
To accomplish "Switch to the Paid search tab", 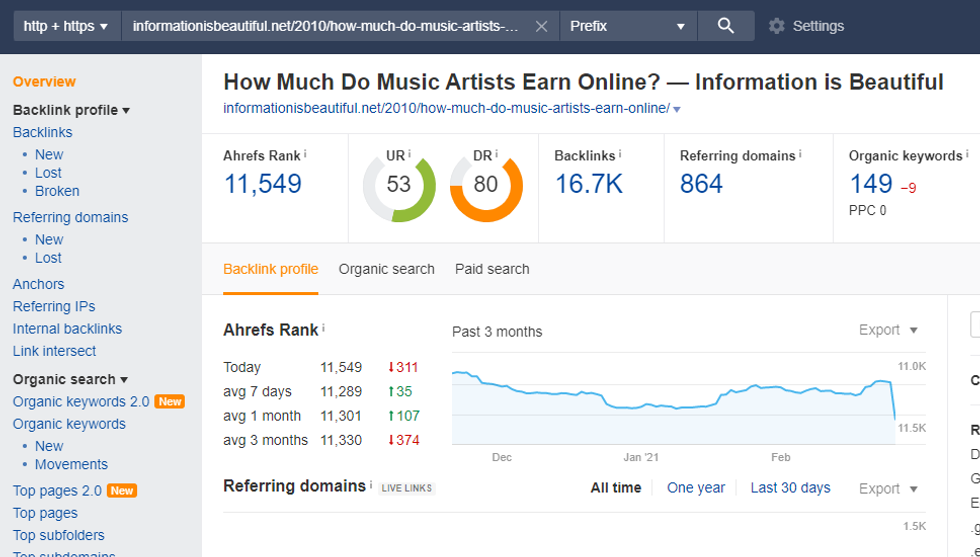I will coord(492,269).
